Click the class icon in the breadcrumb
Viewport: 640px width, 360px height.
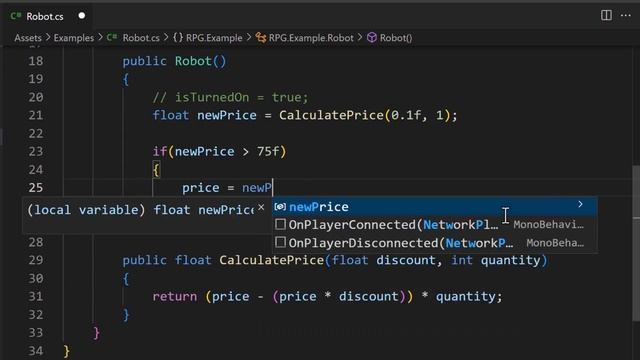pos(261,38)
